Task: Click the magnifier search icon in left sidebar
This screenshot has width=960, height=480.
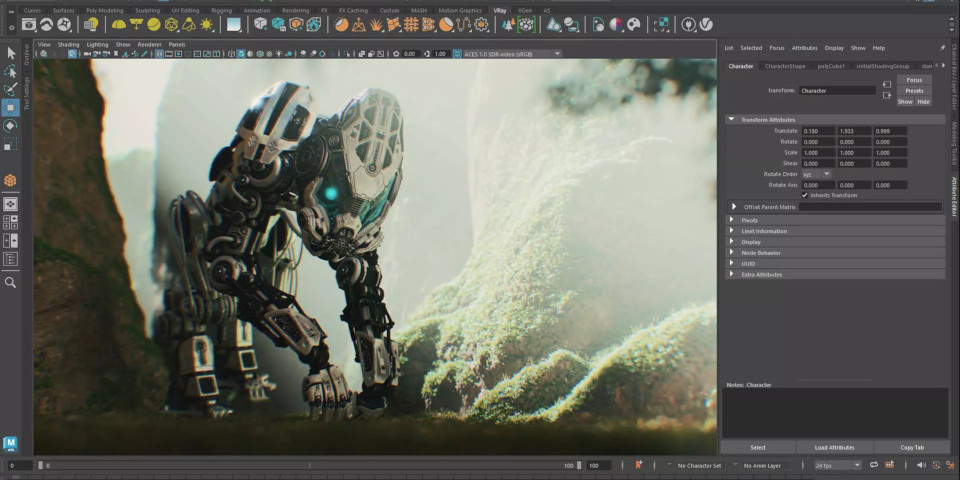Action: pyautogui.click(x=11, y=283)
